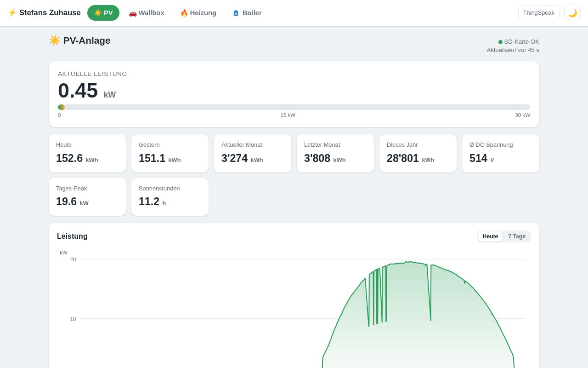Click the Stefans Zuhause title
Viewport: 588px width, 368px height.
point(50,13)
